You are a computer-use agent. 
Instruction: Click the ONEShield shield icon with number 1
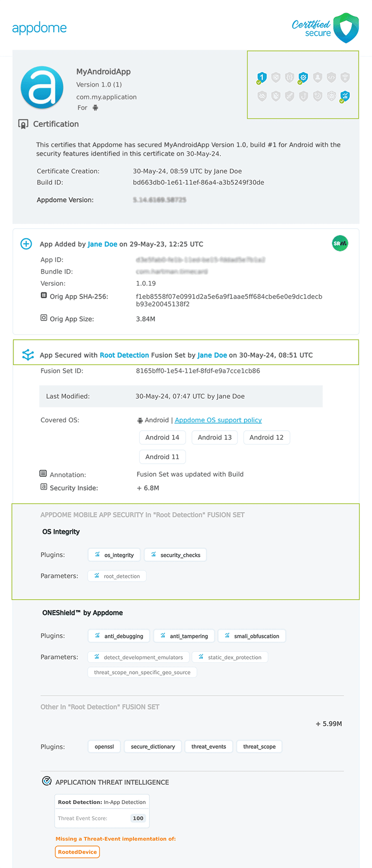pyautogui.click(x=262, y=77)
